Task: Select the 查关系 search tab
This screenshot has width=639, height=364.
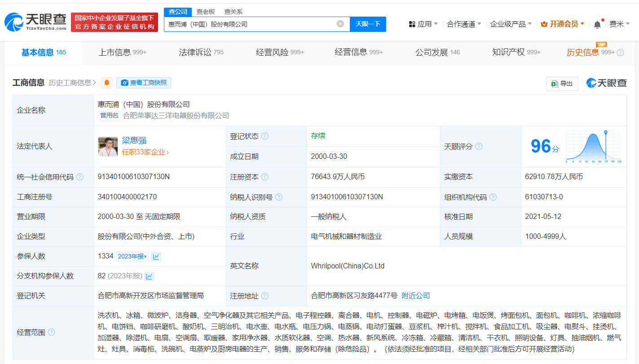Action: pyautogui.click(x=233, y=12)
